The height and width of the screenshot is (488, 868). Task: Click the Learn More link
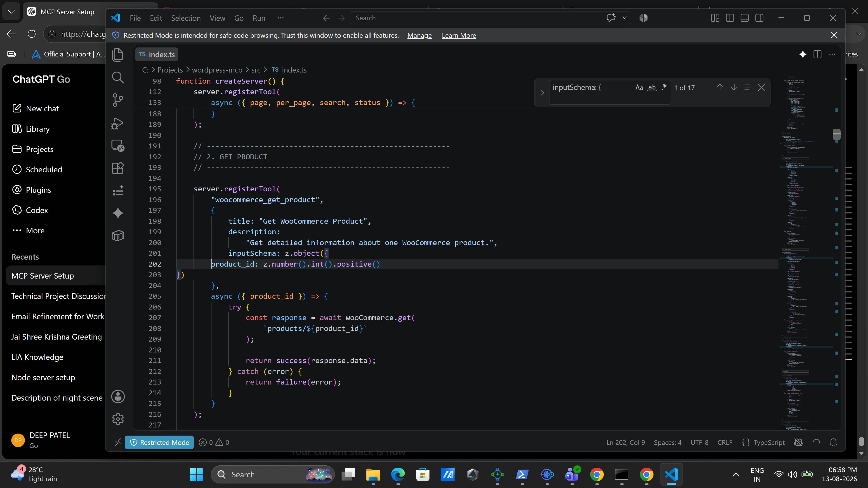click(x=459, y=35)
